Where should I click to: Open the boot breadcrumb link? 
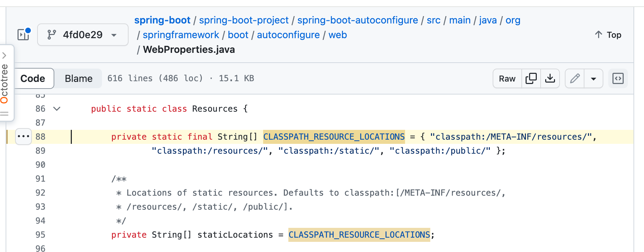tap(238, 35)
